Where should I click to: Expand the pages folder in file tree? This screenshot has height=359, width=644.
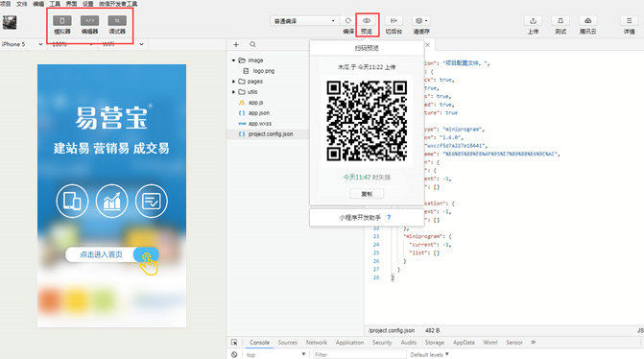point(233,82)
